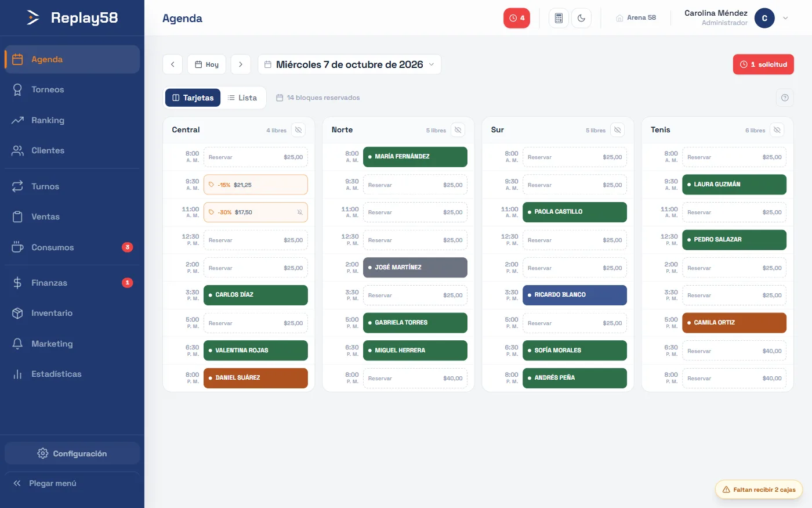Image resolution: width=812 pixels, height=508 pixels.
Task: Toggle dark mode moon icon
Action: point(581,18)
